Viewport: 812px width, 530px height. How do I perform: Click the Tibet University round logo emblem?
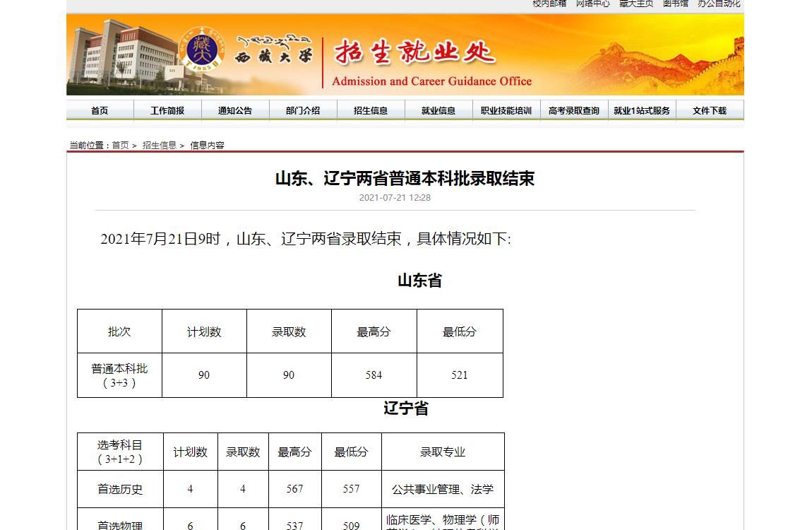pyautogui.click(x=201, y=50)
